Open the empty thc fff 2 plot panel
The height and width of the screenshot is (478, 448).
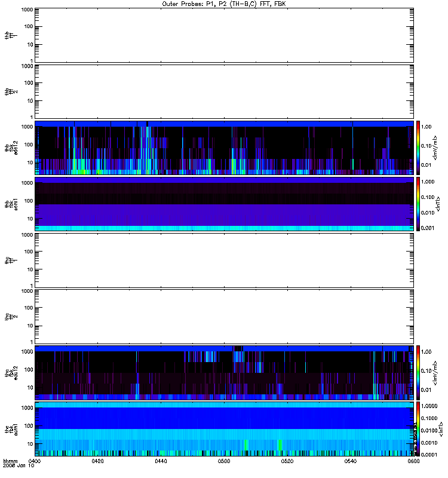click(225, 317)
